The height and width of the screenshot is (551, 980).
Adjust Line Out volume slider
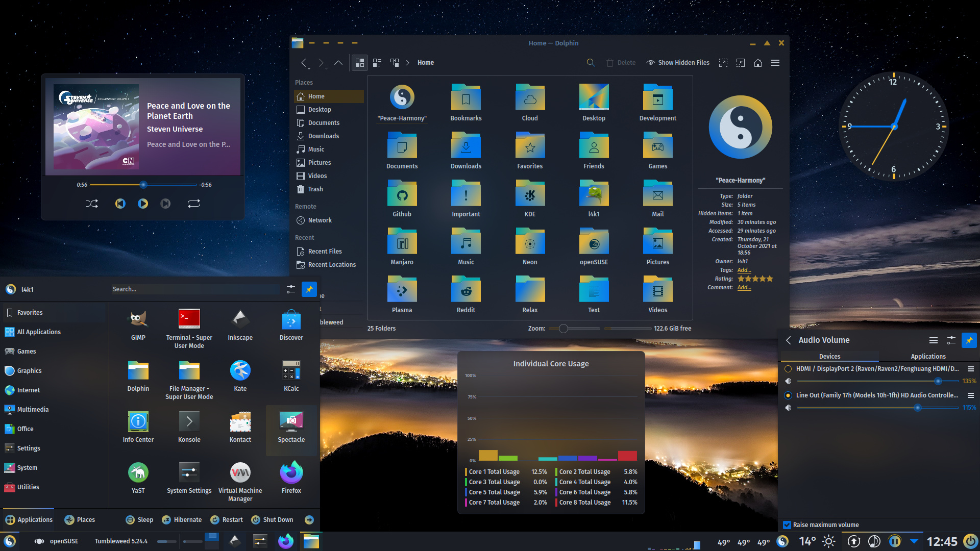(x=878, y=408)
